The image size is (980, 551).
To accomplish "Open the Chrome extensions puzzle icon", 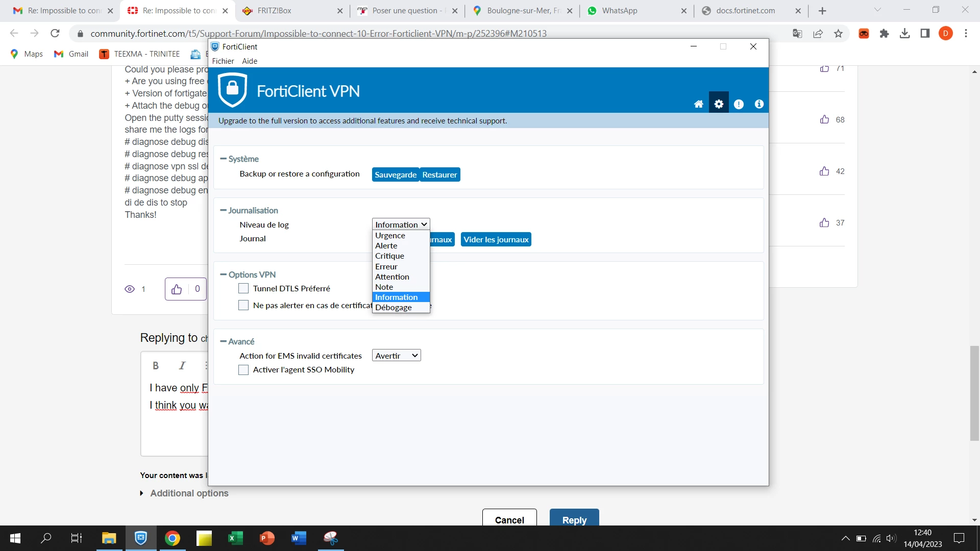I will tap(884, 34).
